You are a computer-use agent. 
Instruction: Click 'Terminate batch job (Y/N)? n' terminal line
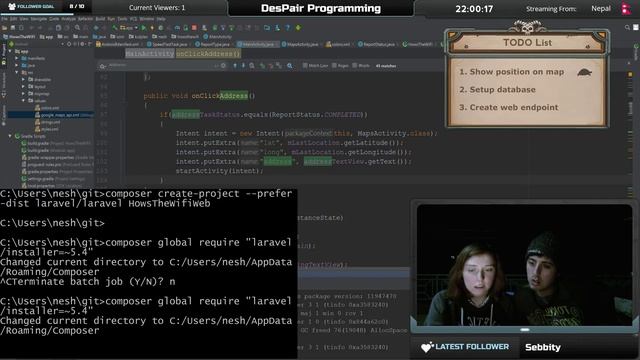click(88, 282)
